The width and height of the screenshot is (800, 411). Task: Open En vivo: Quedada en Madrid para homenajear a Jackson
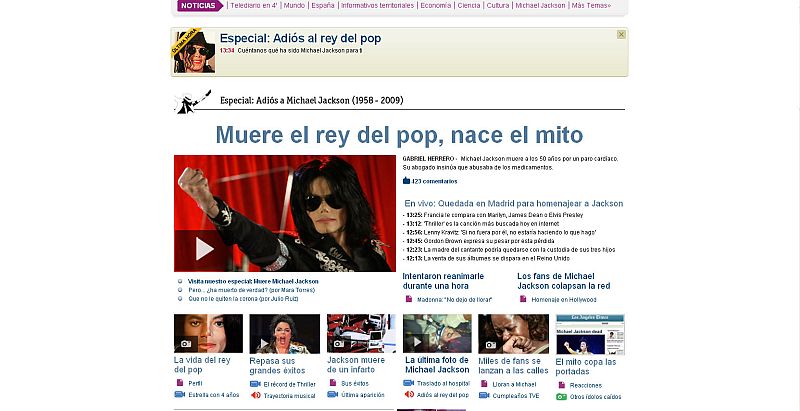514,203
